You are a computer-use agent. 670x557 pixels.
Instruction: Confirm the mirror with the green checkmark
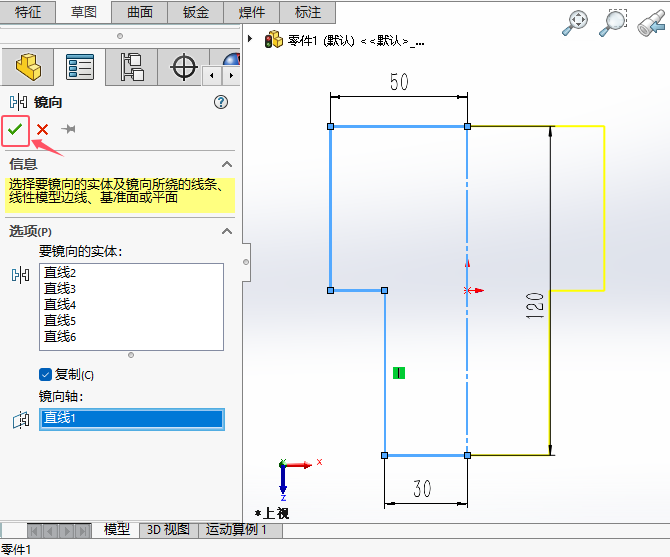[x=15, y=129]
